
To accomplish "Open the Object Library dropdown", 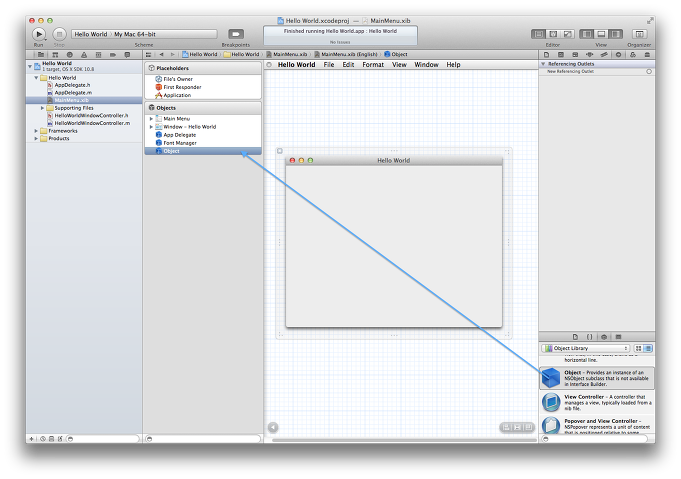I will click(585, 348).
